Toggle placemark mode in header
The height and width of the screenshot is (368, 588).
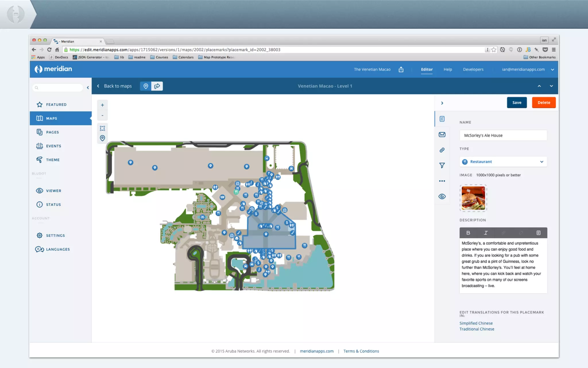(x=146, y=86)
